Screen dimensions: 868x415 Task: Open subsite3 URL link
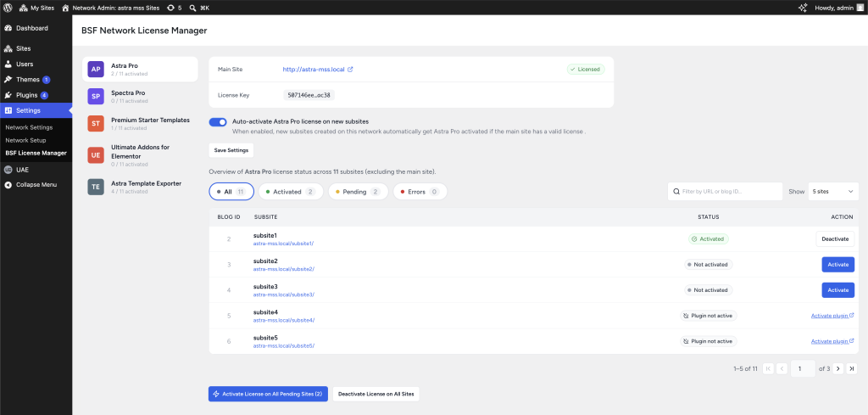coord(283,294)
